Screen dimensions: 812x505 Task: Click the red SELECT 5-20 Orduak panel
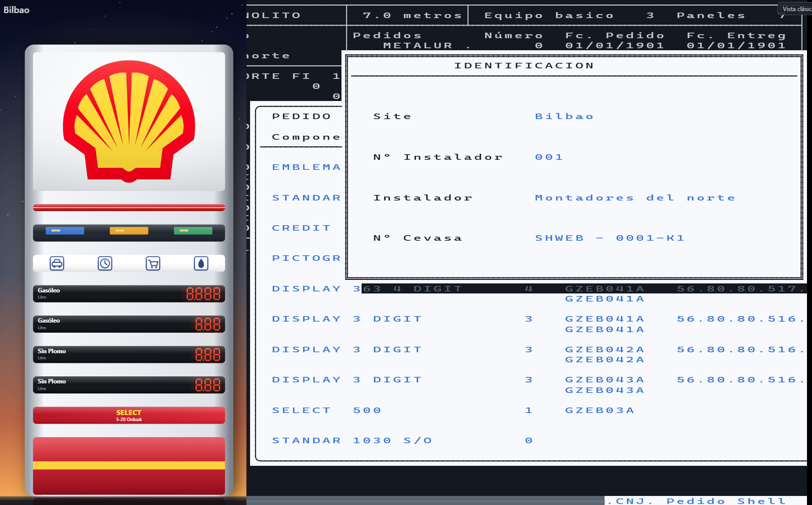[x=129, y=416]
